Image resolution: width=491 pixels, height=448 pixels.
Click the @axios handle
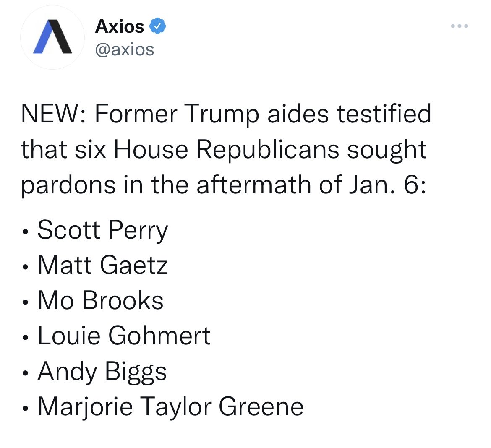pos(125,49)
